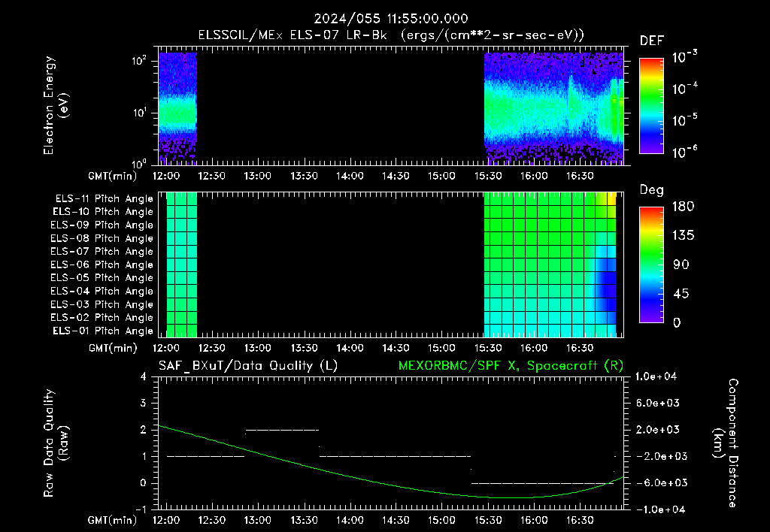Screen dimensions: 770x532
Task: Click the 1.0e+04 right axis value
Action: coord(656,376)
